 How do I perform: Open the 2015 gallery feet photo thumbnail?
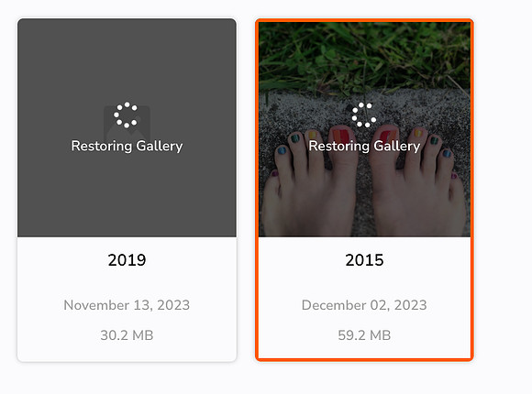click(364, 129)
